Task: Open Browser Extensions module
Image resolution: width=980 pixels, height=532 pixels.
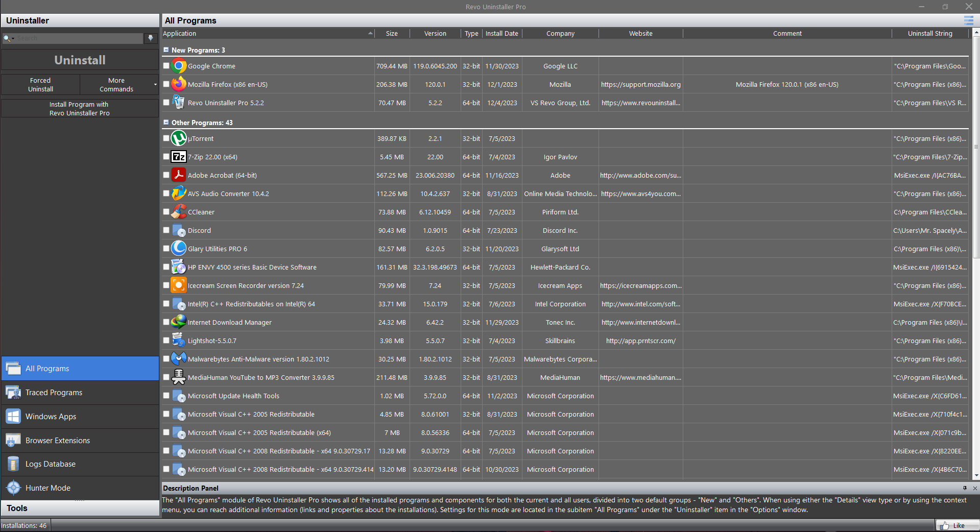Action: point(80,440)
